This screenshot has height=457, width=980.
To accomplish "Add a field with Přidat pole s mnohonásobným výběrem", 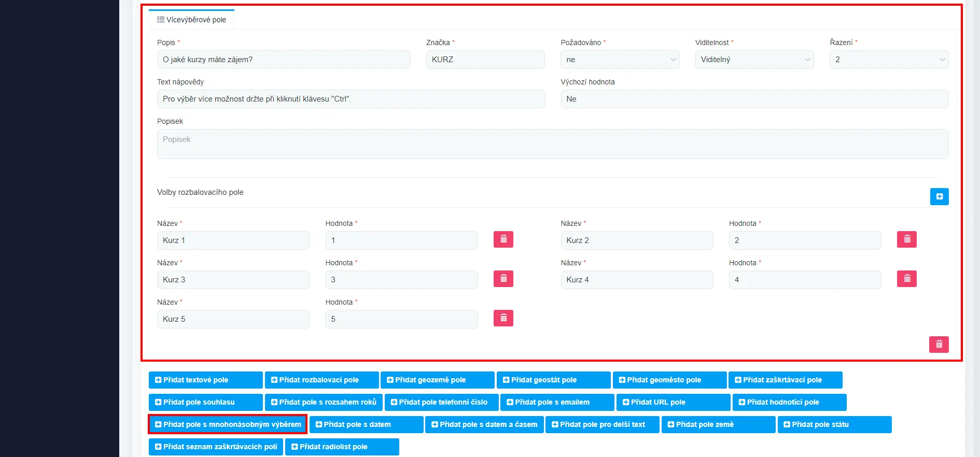I will (228, 424).
